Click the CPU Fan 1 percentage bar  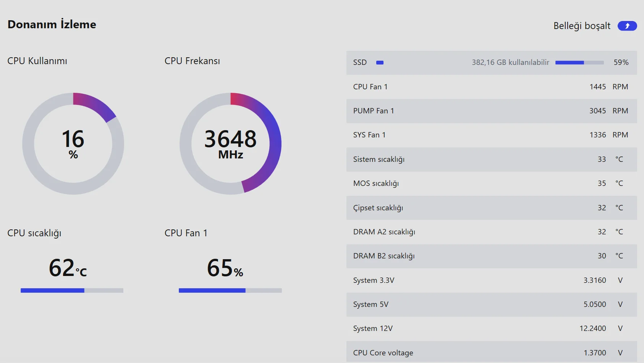pyautogui.click(x=230, y=290)
